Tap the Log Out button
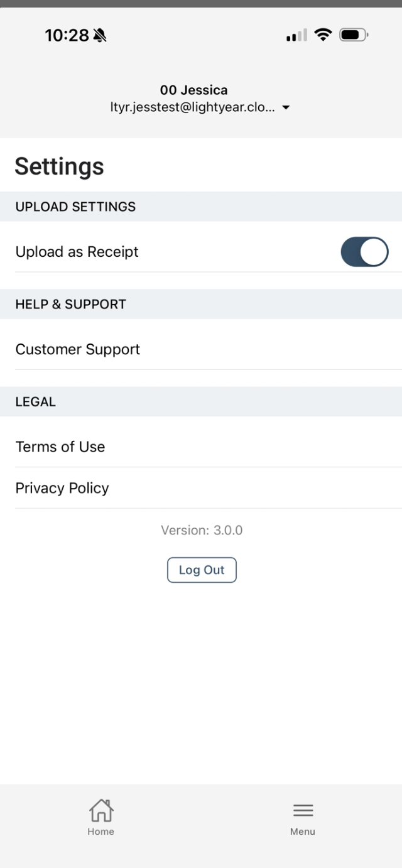 coord(202,570)
